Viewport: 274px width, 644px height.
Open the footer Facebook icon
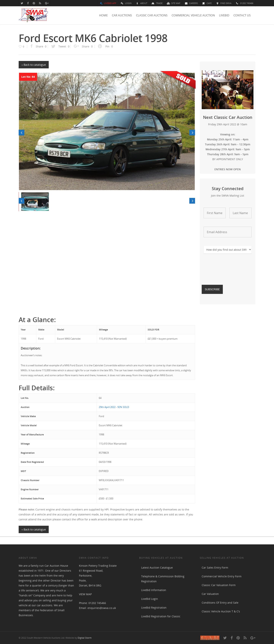click(x=232, y=638)
